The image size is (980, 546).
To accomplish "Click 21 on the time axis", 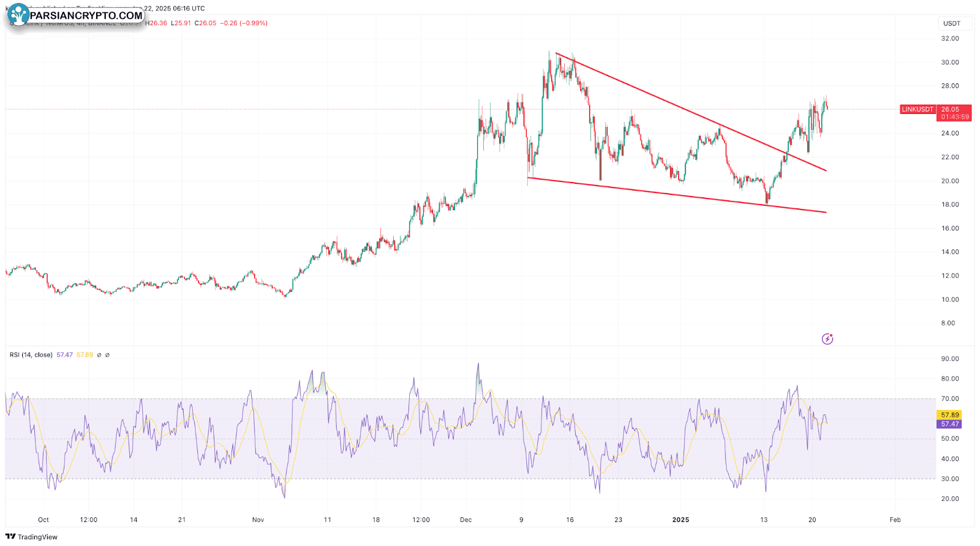I will (x=182, y=520).
